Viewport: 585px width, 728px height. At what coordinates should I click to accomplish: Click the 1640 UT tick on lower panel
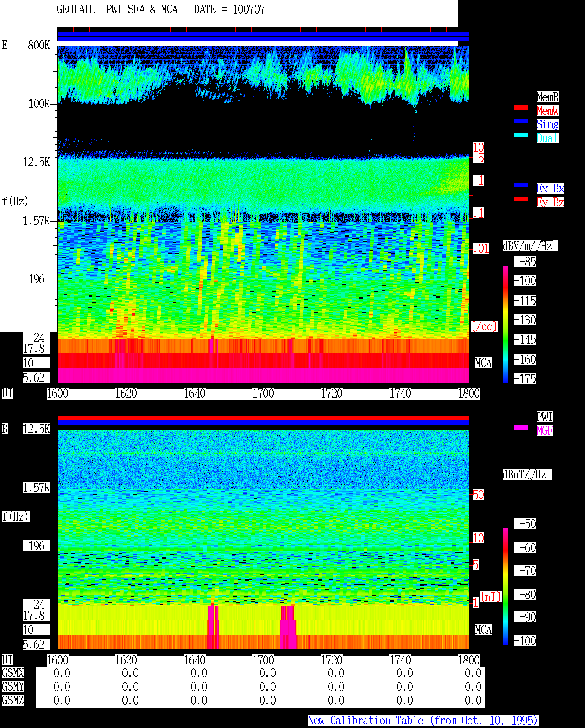click(194, 660)
